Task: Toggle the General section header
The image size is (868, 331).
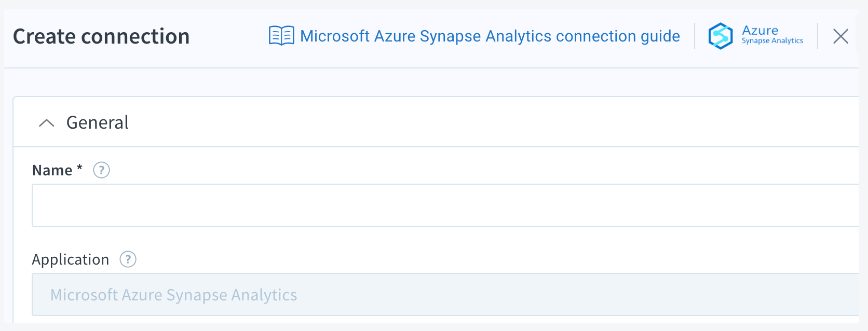Action: [97, 122]
